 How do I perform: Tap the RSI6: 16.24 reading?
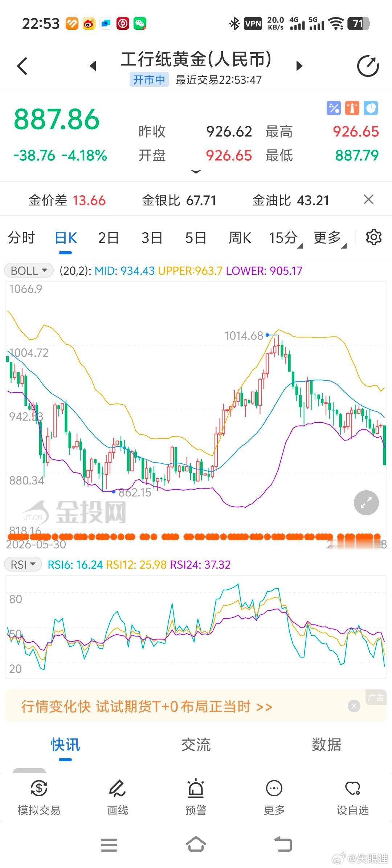point(75,565)
